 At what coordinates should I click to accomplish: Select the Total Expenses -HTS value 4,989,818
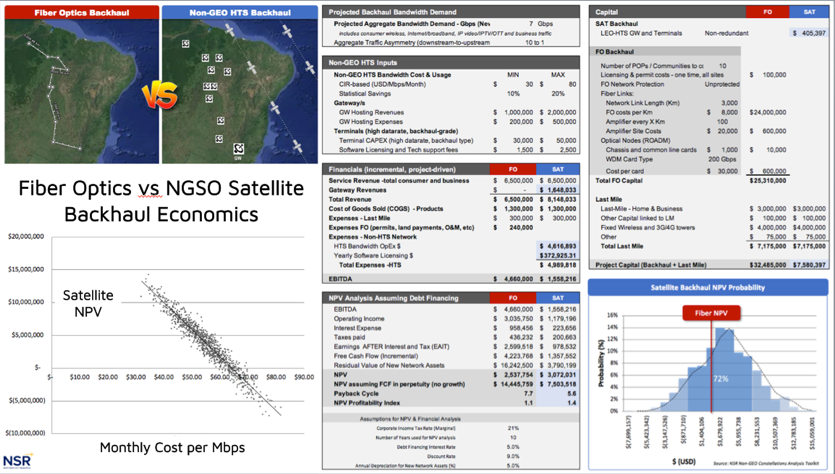click(x=558, y=265)
